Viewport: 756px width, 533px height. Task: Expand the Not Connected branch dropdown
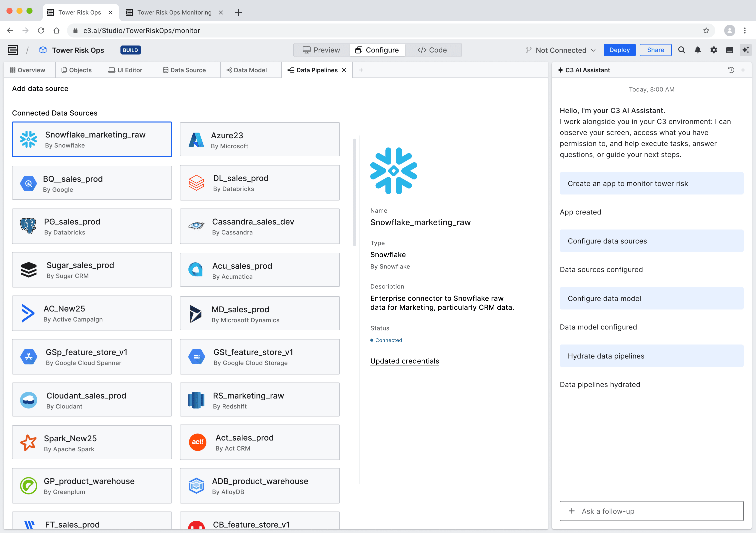pyautogui.click(x=561, y=50)
